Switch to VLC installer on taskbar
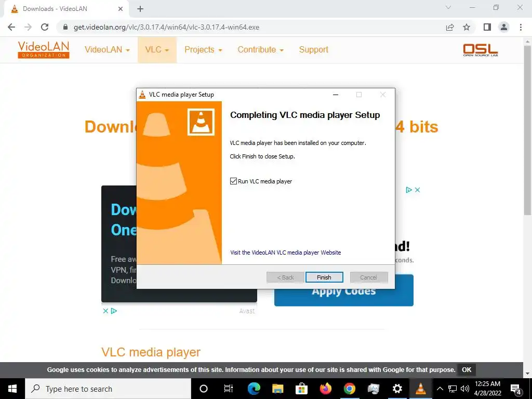532x399 pixels. click(x=421, y=389)
